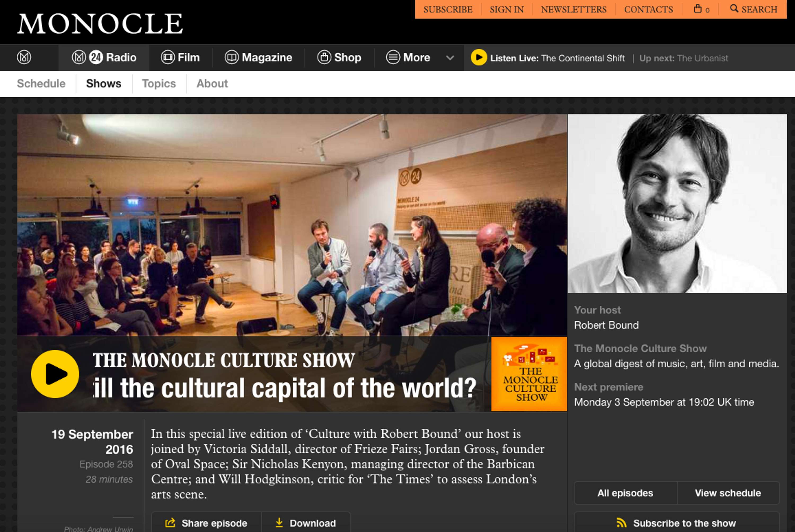Viewport: 795px width, 532px height.
Task: Click the next premiere time text
Action: (x=664, y=402)
